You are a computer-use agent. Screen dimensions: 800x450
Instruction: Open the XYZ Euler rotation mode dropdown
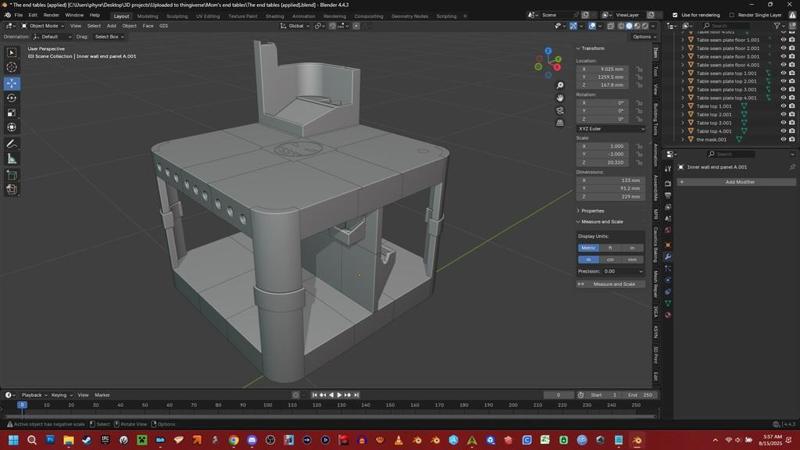pos(611,128)
